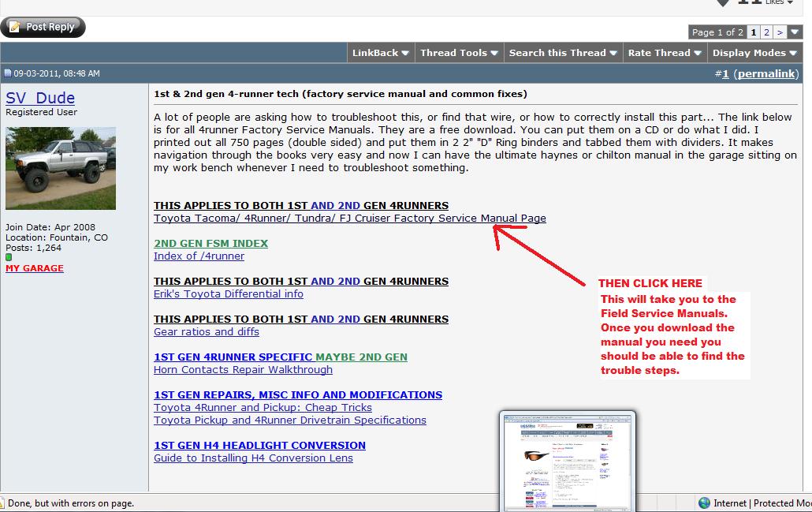This screenshot has height=512, width=812.
Task: Go to page 2 of thread
Action: click(x=766, y=32)
